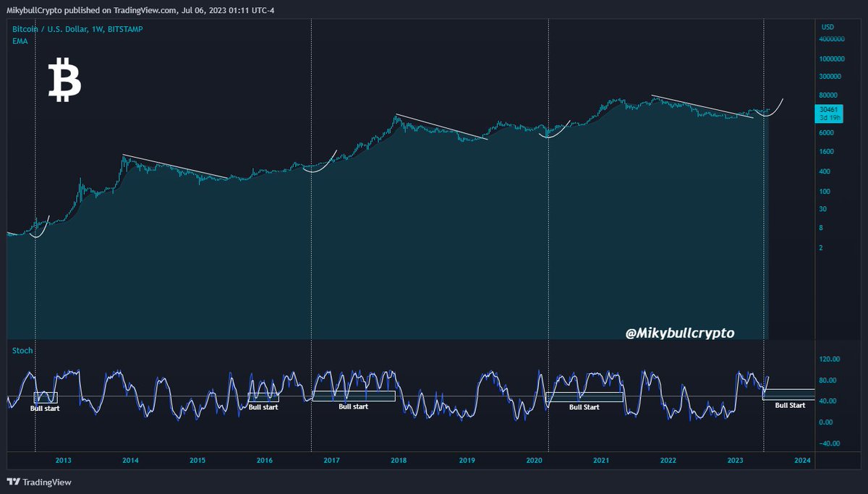Click the 1600 price axis label
This screenshot has width=868, height=494.
coord(827,152)
